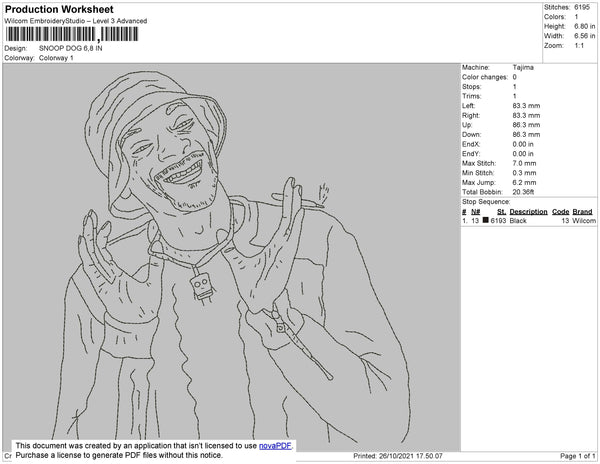Viewport: 600px width, 464px height.
Task: Select the height value '6.80 in'
Action: tap(584, 26)
